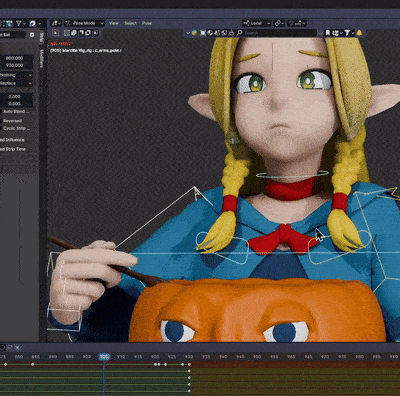Open the Pose menu
The height and width of the screenshot is (396, 400).
147,23
